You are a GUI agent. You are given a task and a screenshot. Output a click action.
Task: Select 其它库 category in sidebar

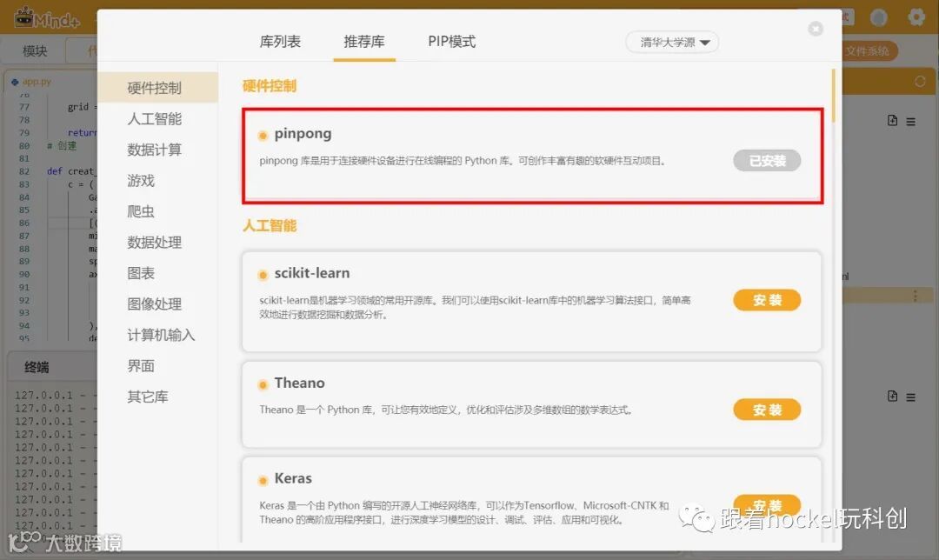pos(147,397)
